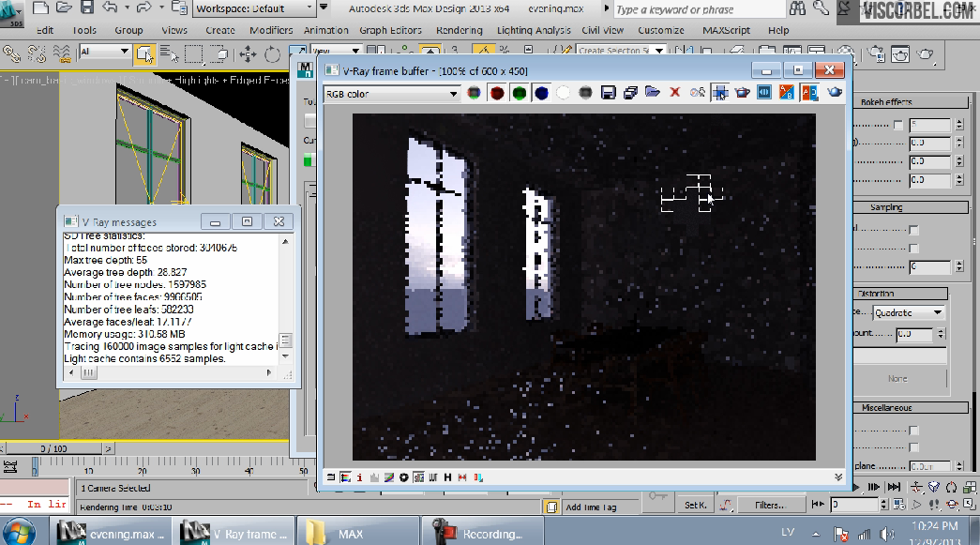Open pixel information 'i' icon in frame buffer
The height and width of the screenshot is (545, 980).
[x=359, y=477]
